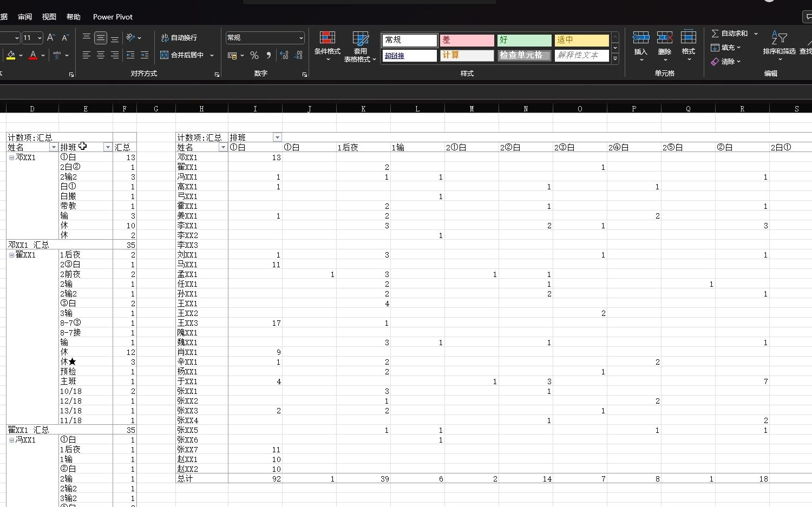Apply the yellow fill color bucket
The height and width of the screenshot is (507, 812).
[11, 55]
